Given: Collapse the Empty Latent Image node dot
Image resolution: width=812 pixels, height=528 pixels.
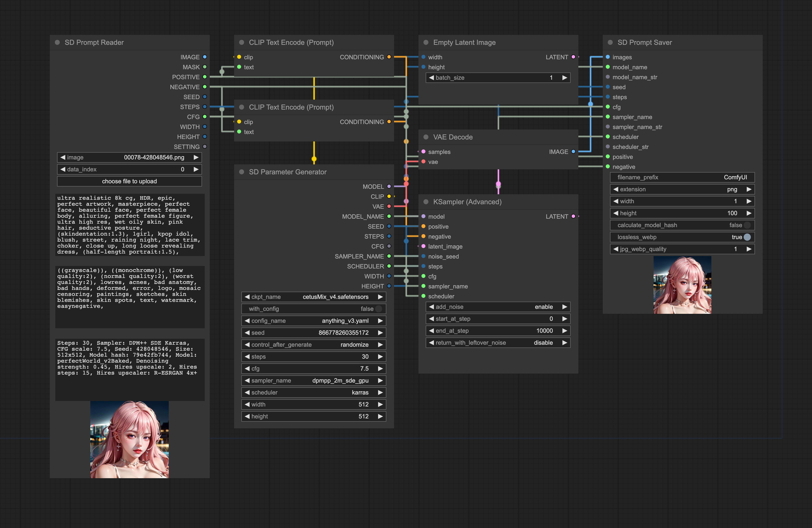Looking at the screenshot, I should click(x=426, y=42).
